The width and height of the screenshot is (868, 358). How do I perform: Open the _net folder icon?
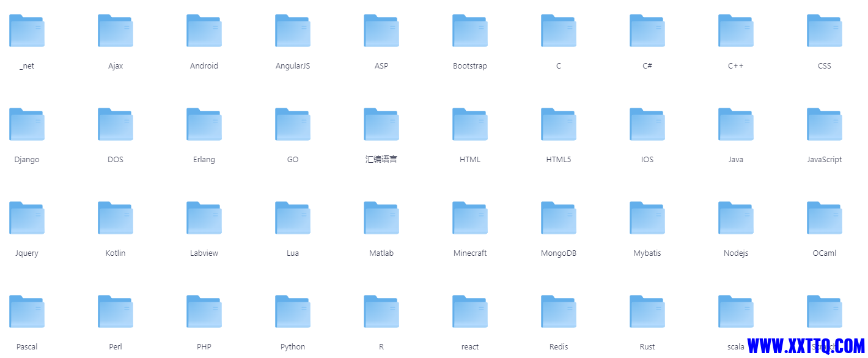pos(27,31)
